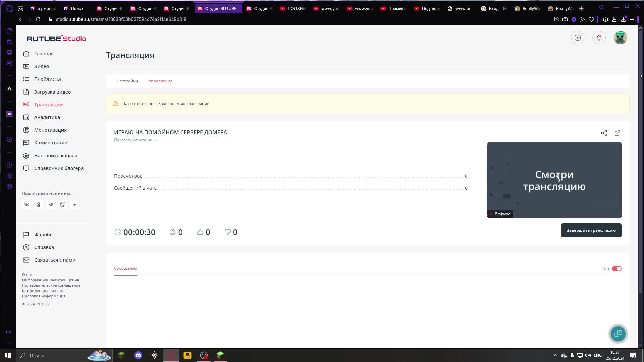Image resolution: width=644 pixels, height=362 pixels.
Task: Open the VK social link icon
Action: click(x=26, y=205)
